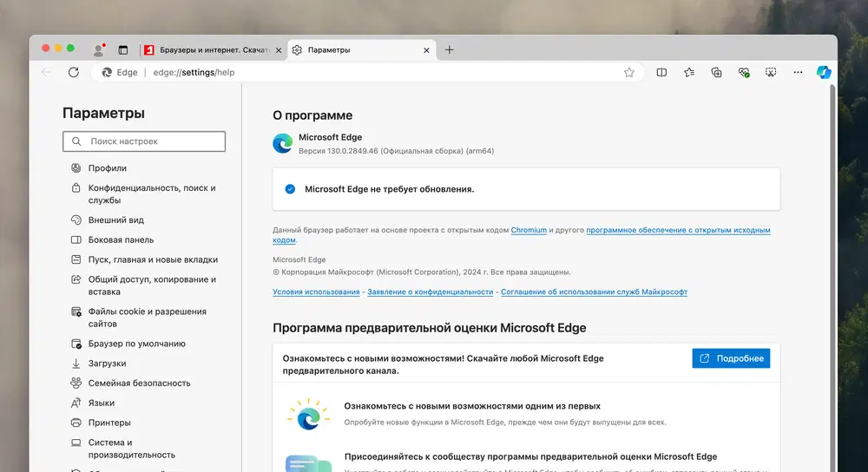The height and width of the screenshot is (472, 868).
Task: Select Принтеры settings section
Action: (x=109, y=423)
